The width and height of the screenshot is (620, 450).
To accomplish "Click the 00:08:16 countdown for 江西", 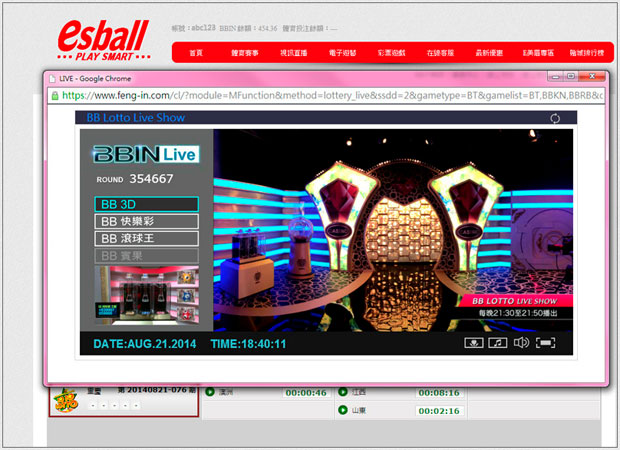I will coord(439,393).
